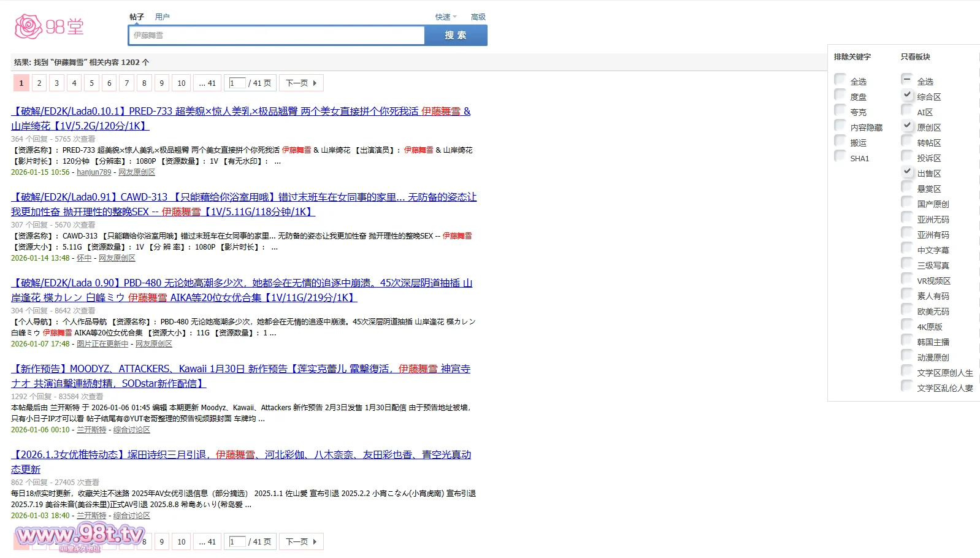The height and width of the screenshot is (558, 980).
Task: Expand the 快速 dropdown above search bar
Action: (x=445, y=17)
